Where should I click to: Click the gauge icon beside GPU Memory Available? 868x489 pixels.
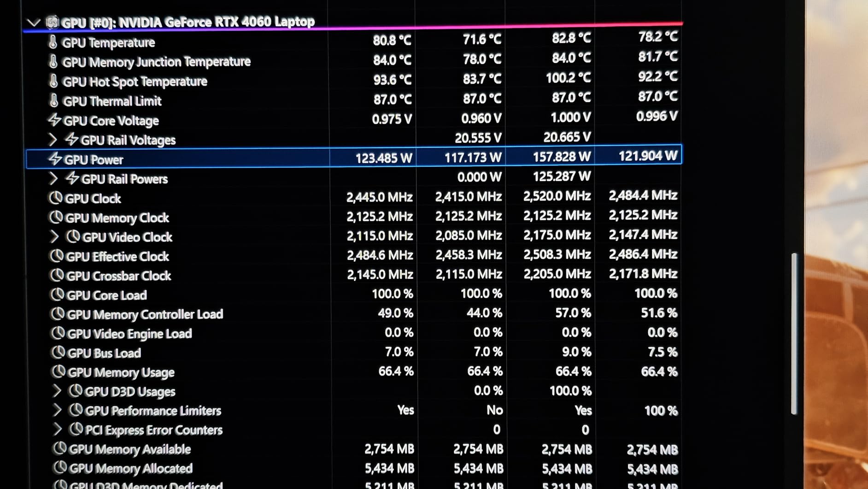pos(59,448)
